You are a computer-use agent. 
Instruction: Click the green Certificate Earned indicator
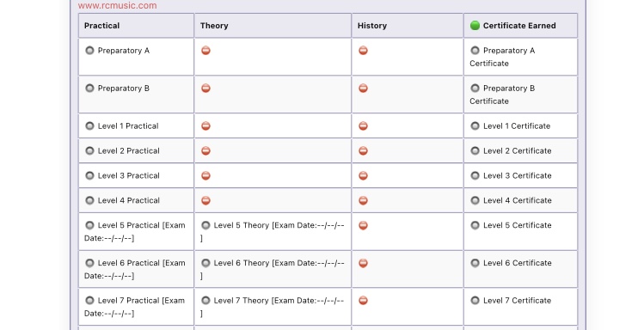click(x=475, y=26)
